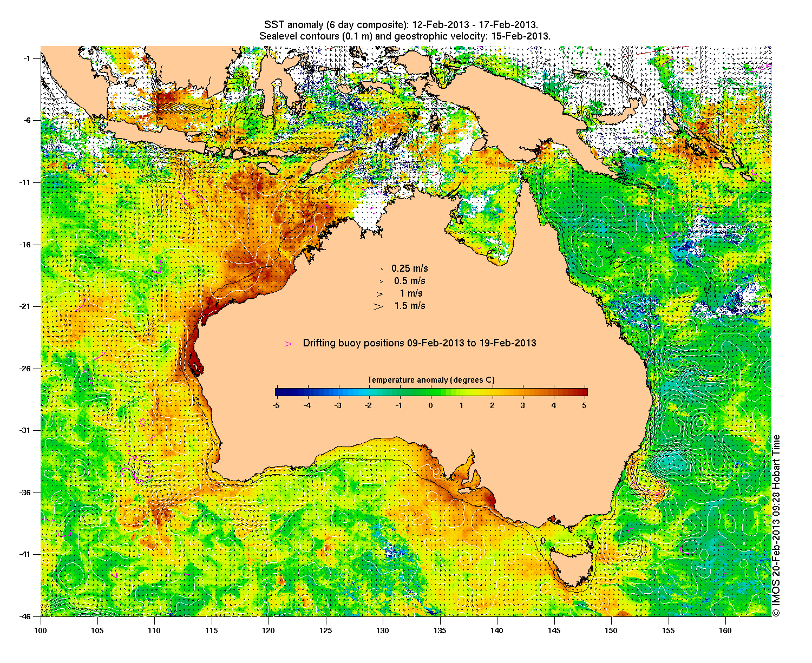812x663 pixels.
Task: Click the '115' longitude axis label
Action: point(212,631)
